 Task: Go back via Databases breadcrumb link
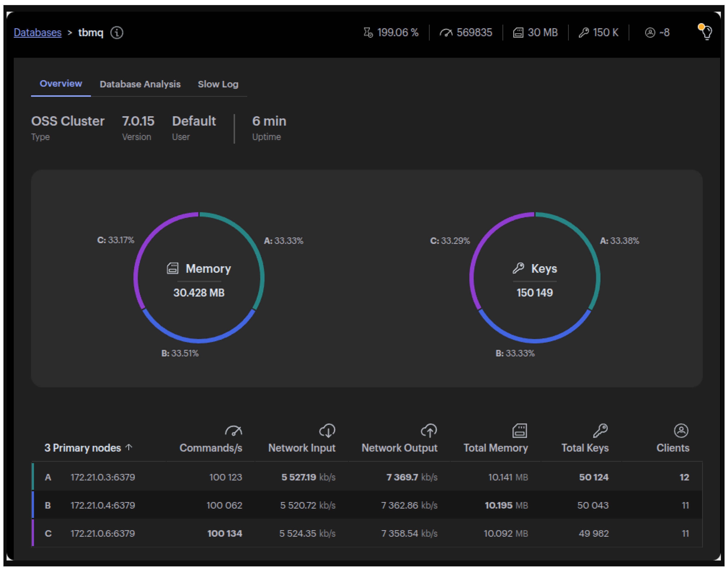coord(38,33)
